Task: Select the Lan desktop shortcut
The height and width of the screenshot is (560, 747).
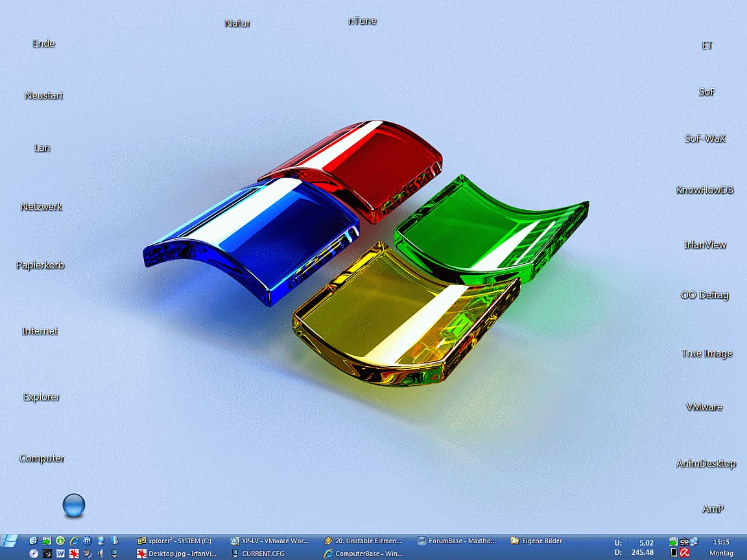Action: pyautogui.click(x=42, y=148)
